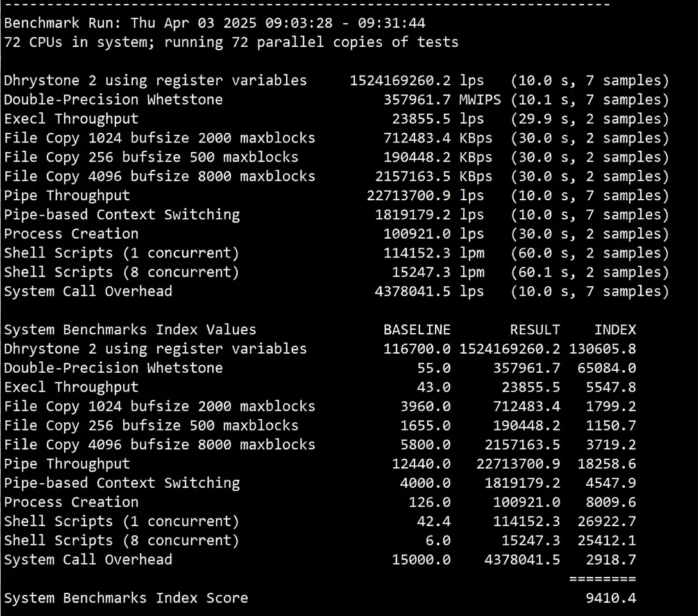Image resolution: width=698 pixels, height=616 pixels.
Task: Click the BASELINE column header
Action: click(x=417, y=329)
